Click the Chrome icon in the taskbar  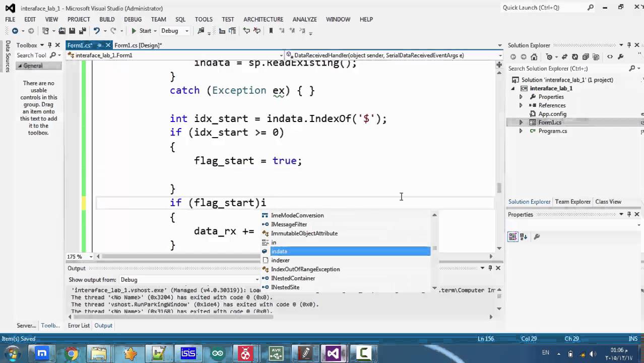(x=72, y=353)
